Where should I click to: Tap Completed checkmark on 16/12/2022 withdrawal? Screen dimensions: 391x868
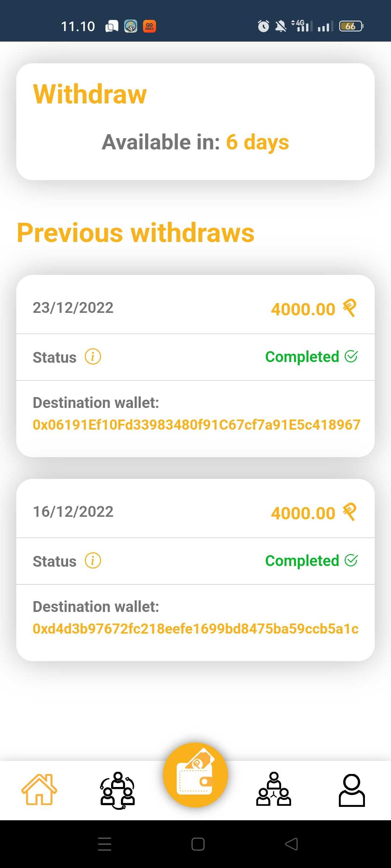coord(351,560)
